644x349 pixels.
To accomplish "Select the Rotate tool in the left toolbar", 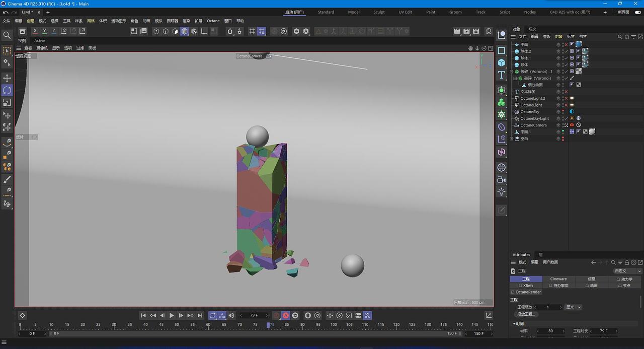I will 7,91.
